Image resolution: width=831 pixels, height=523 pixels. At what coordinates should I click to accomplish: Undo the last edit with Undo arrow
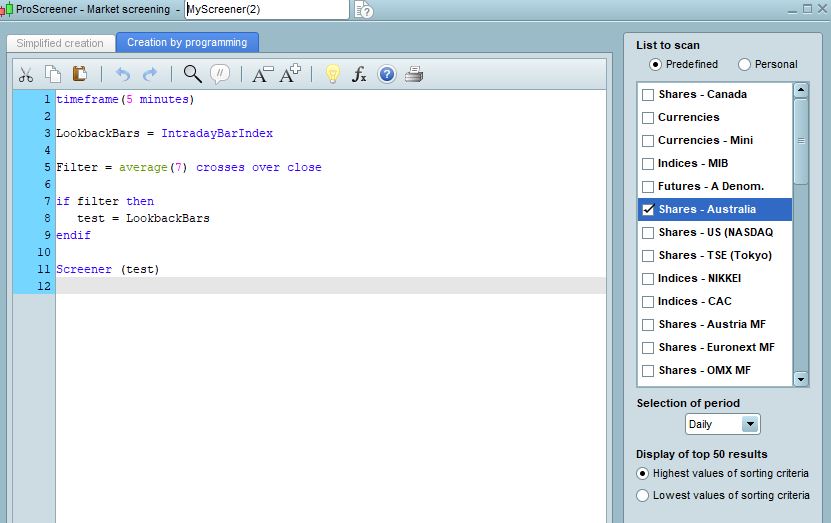click(123, 74)
